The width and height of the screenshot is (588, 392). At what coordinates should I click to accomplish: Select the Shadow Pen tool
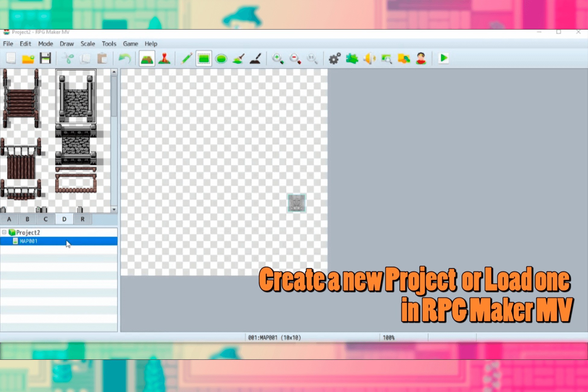point(256,58)
